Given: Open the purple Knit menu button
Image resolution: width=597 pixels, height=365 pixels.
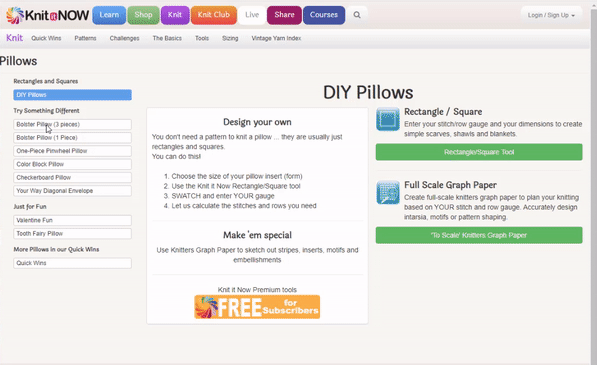Looking at the screenshot, I should pyautogui.click(x=175, y=15).
